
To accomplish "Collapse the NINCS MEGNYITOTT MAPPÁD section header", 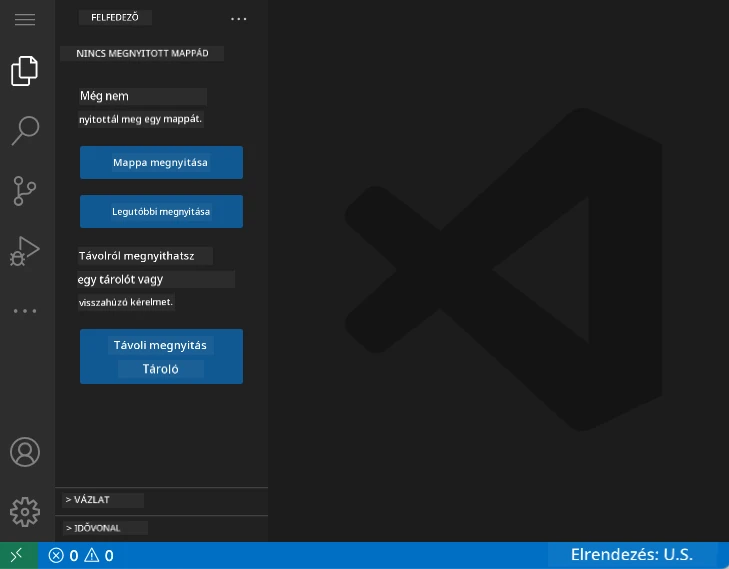I will tap(142, 53).
